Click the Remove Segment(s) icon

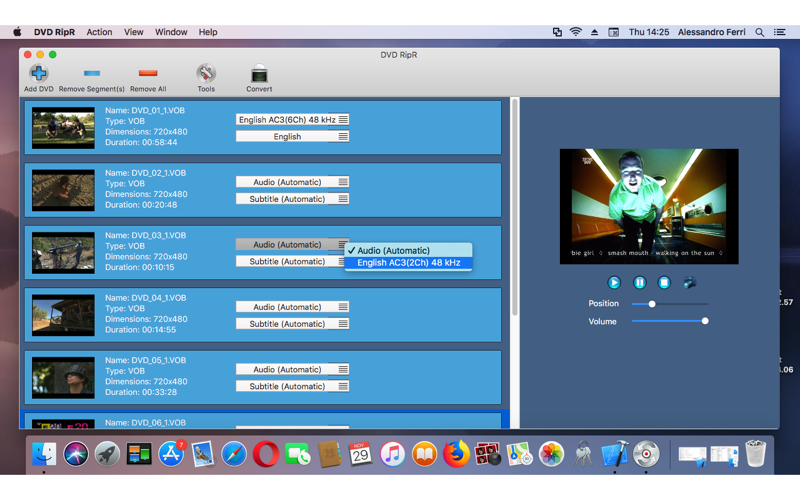pos(92,74)
